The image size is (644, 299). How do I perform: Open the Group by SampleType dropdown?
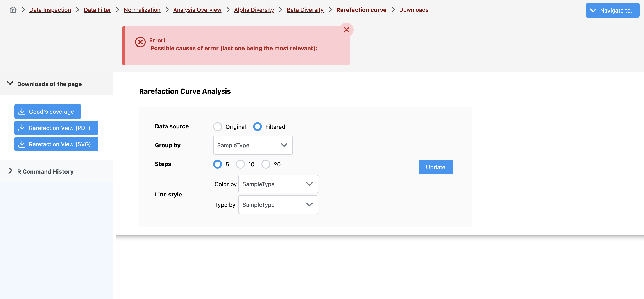(x=252, y=145)
